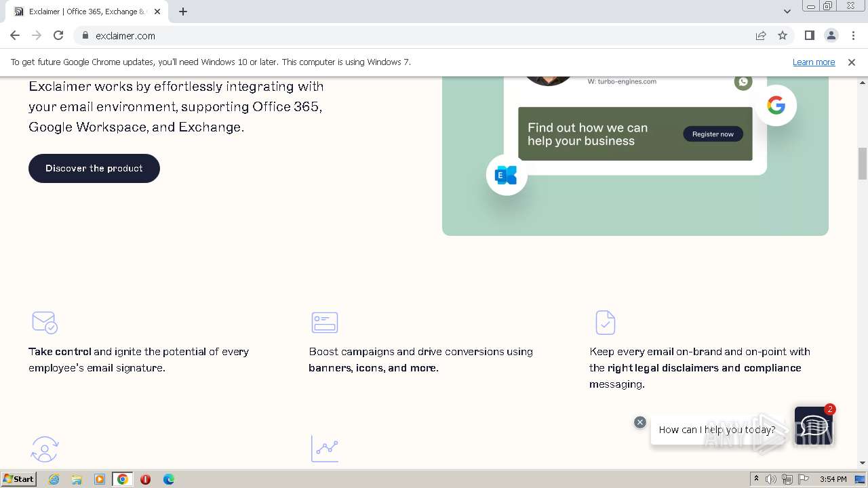The height and width of the screenshot is (488, 868).
Task: Share this page via address bar icon
Action: click(x=761, y=35)
